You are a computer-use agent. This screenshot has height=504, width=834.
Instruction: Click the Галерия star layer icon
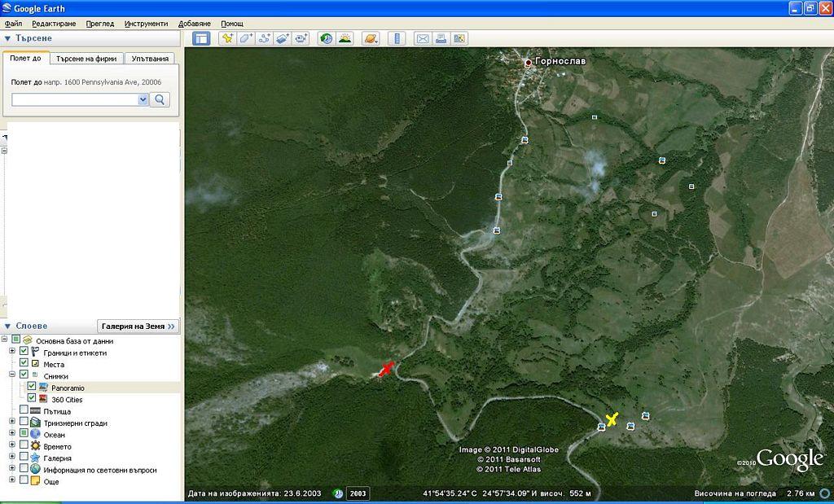coord(35,458)
